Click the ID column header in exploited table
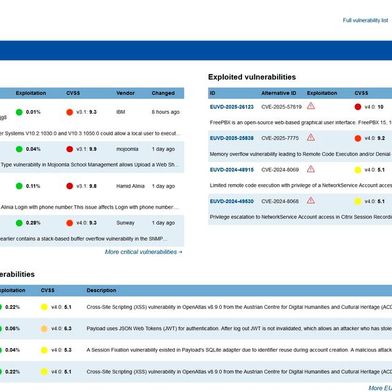 point(212,93)
